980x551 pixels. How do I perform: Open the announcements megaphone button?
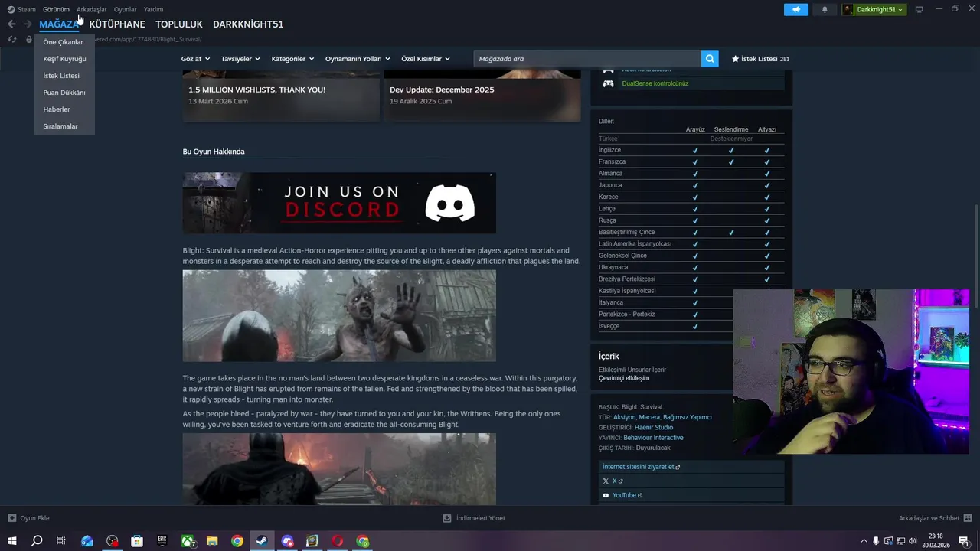pos(796,9)
